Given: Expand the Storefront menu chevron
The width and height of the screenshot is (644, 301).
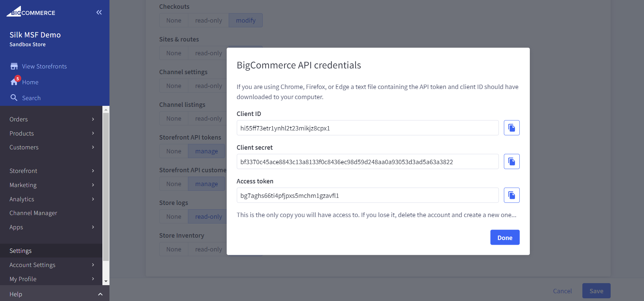Looking at the screenshot, I should tap(93, 171).
